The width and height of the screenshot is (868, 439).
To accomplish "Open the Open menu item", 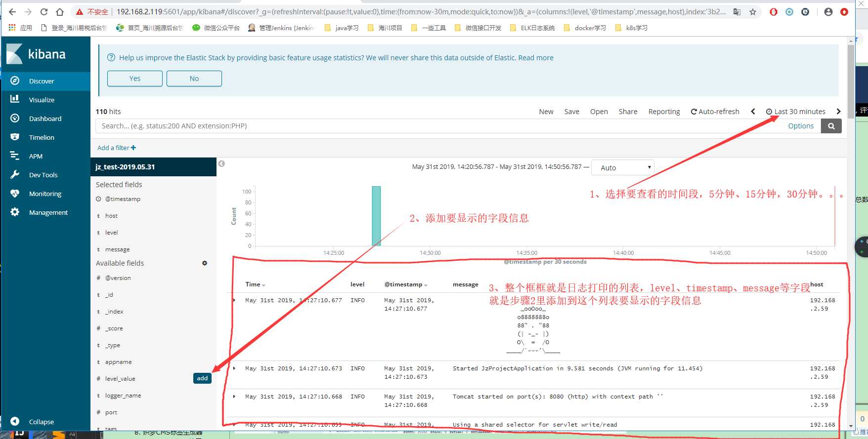I will pos(599,112).
